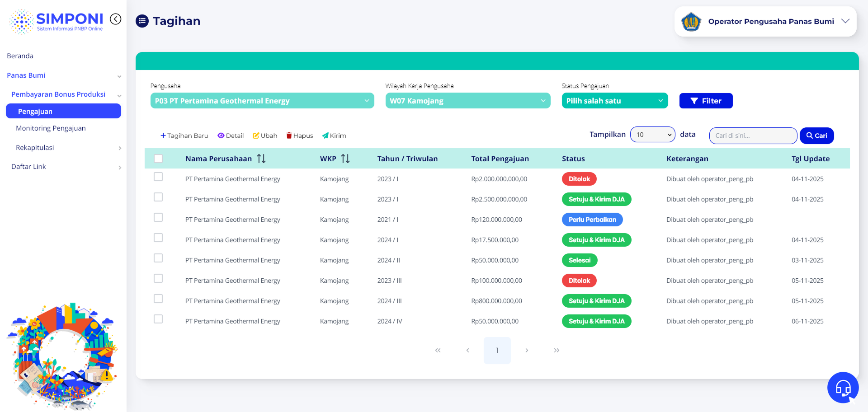Screen dimensions: 868x412
Task: Click the Status column header
Action: (573, 159)
